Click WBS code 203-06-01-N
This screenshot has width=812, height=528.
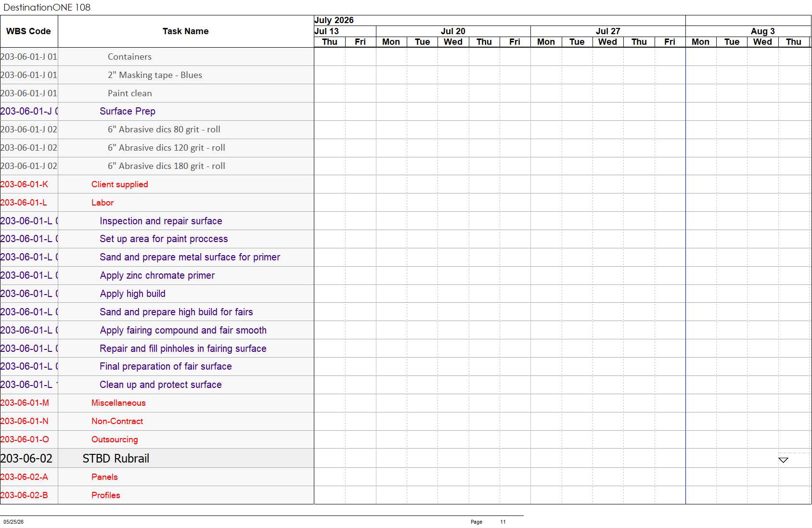pos(25,421)
